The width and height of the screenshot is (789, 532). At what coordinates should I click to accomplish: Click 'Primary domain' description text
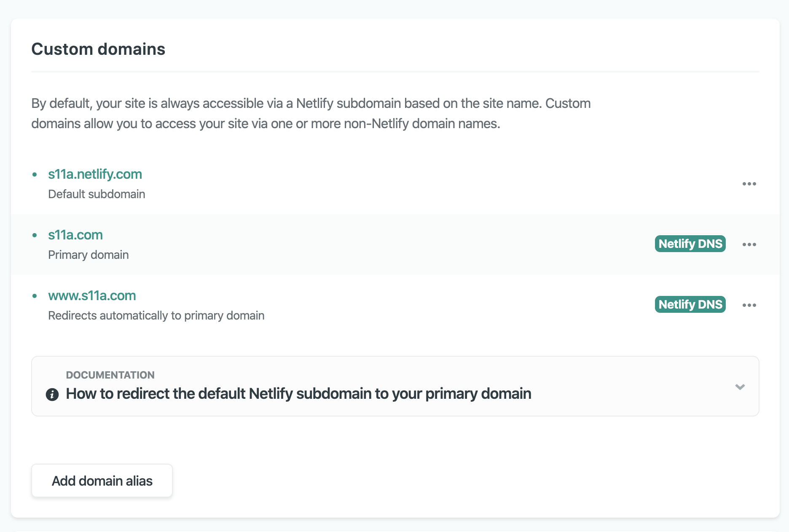click(x=89, y=255)
